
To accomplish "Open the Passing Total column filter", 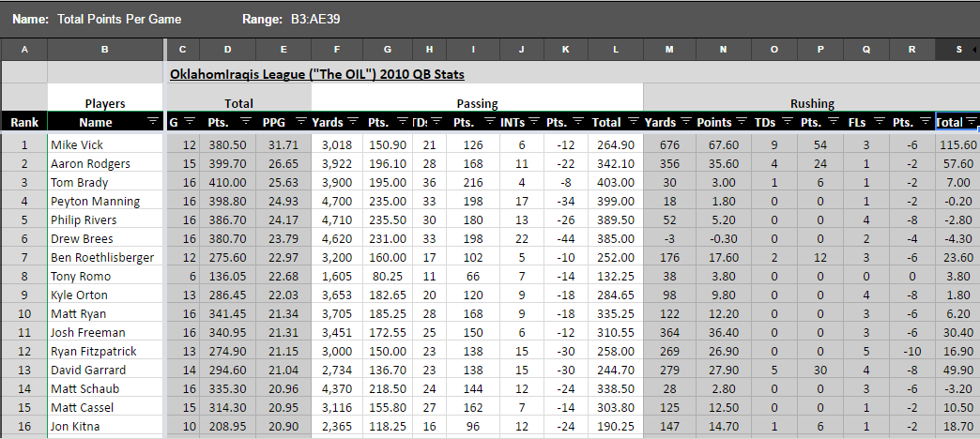I will [x=634, y=122].
